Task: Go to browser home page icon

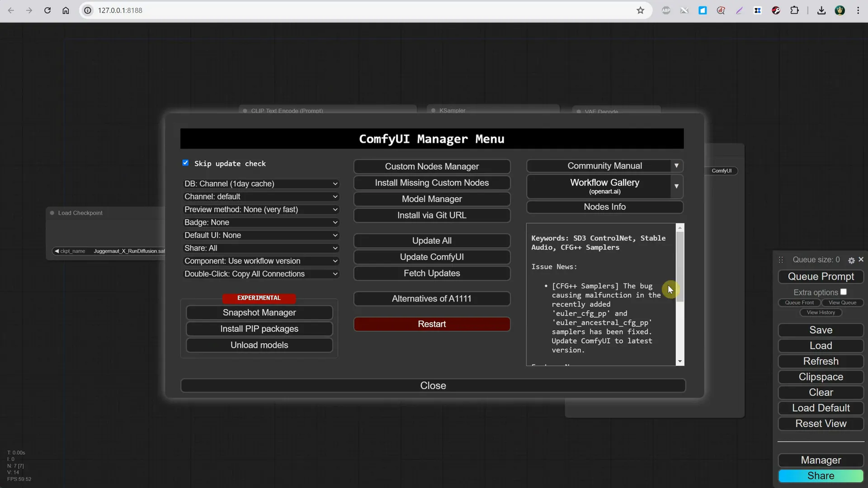Action: point(66,10)
